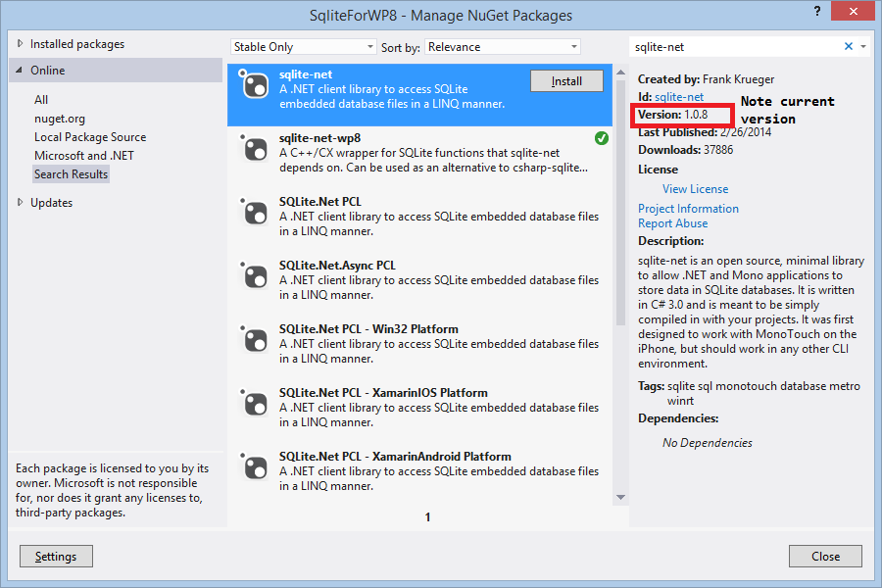Click in the sqlite-net search field

coord(737,47)
